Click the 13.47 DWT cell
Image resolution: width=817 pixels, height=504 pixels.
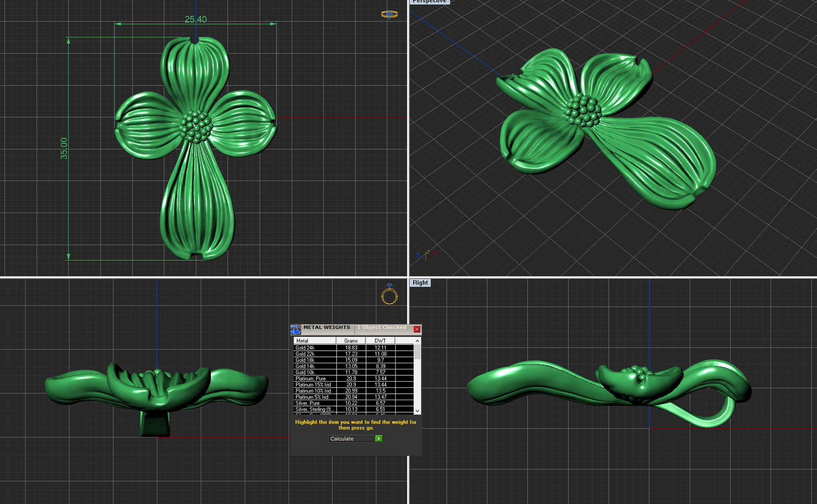pos(380,397)
